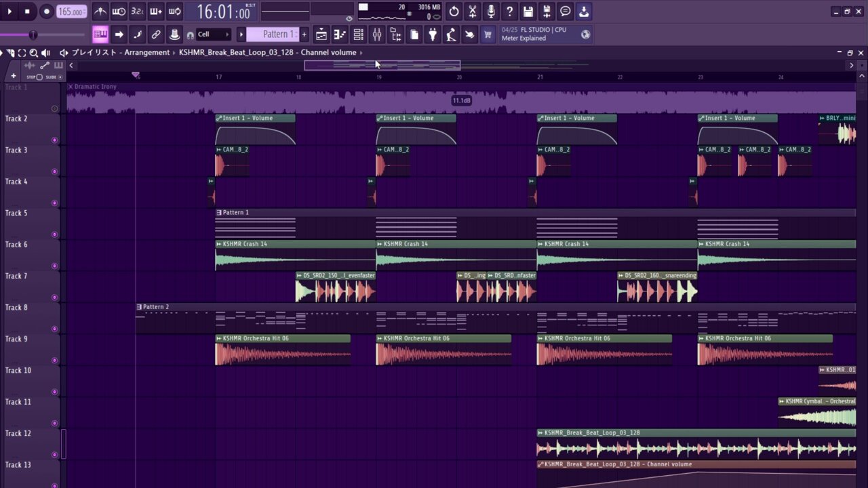868x488 pixels.
Task: Click the tempo field showing 165.000
Action: [x=71, y=12]
